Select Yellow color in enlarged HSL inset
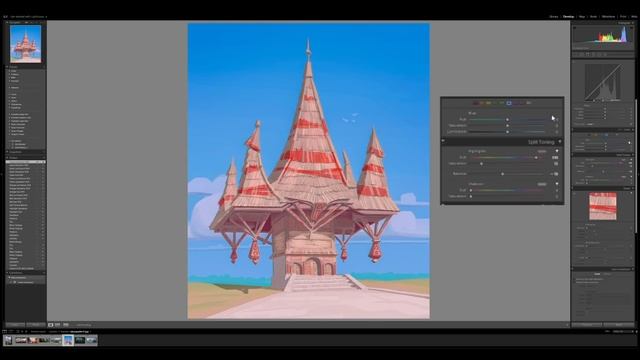 click(488, 103)
